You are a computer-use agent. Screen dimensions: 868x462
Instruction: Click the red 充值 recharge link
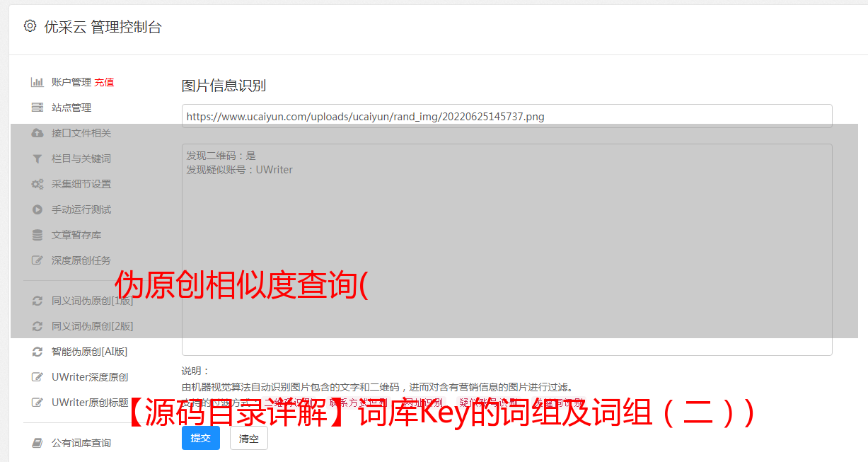pos(104,82)
